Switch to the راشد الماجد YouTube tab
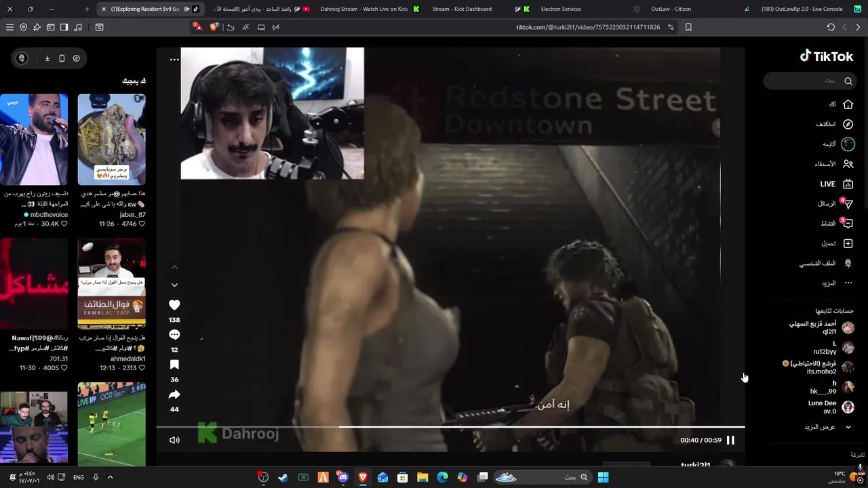Viewport: 868px width, 488px height. [x=261, y=9]
